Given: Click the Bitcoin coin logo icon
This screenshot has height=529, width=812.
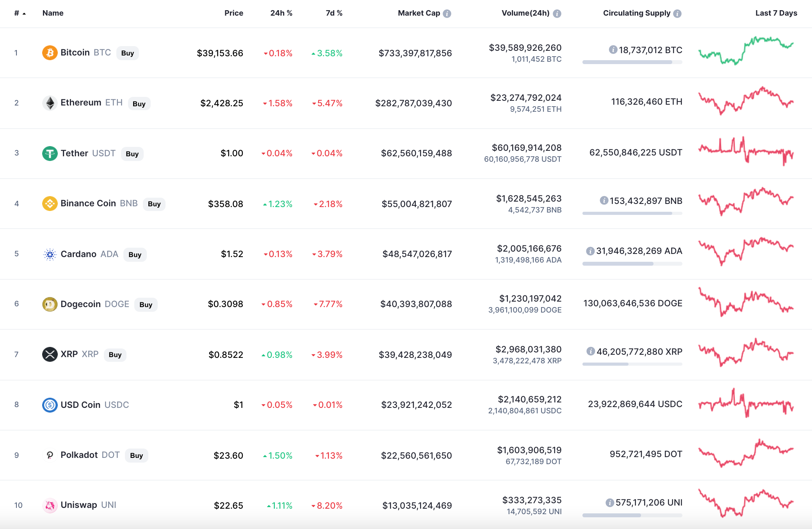Looking at the screenshot, I should click(50, 53).
